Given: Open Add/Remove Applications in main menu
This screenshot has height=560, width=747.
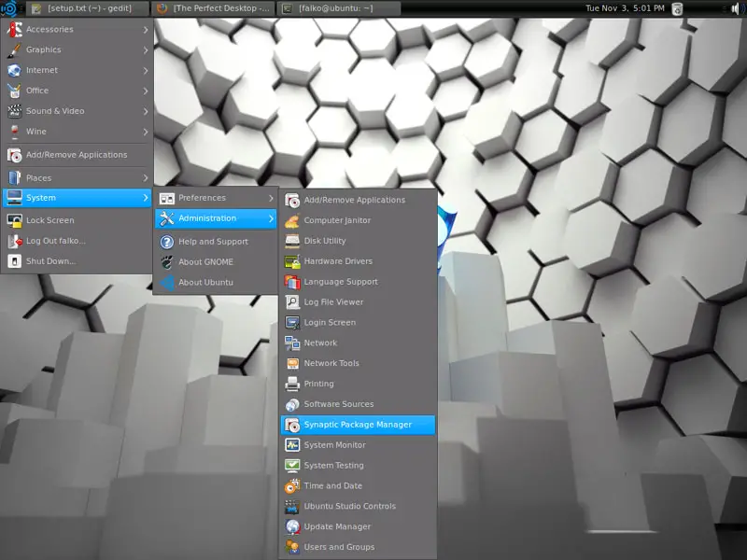Looking at the screenshot, I should coord(78,155).
